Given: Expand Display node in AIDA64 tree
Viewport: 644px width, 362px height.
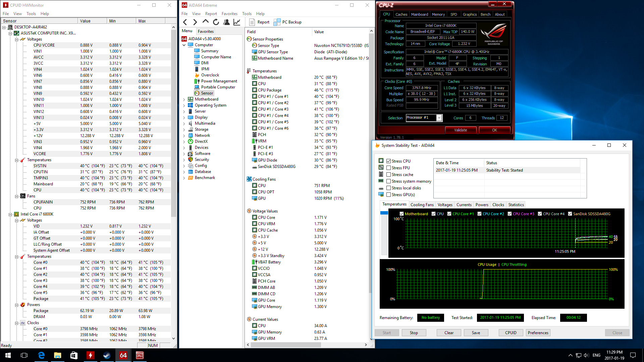Looking at the screenshot, I should pos(184,118).
